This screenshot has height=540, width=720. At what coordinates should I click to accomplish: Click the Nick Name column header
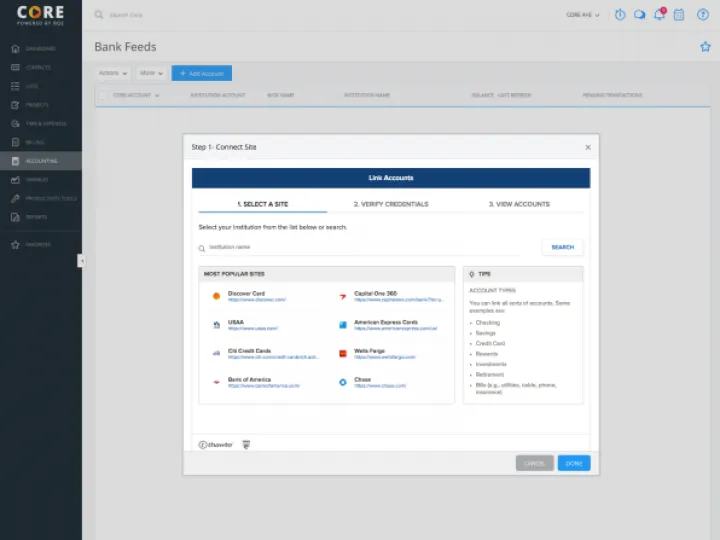point(281,95)
